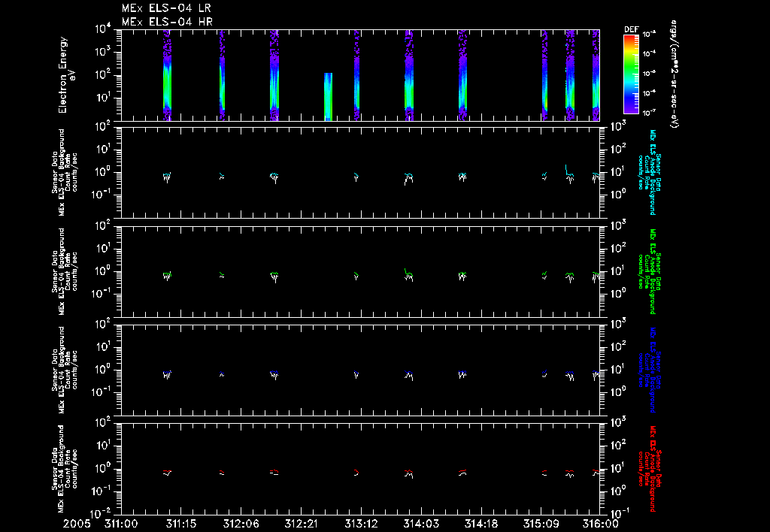Click the spectrogram stripe nearest 315:09
This screenshot has width=770, height=532.
point(544,75)
